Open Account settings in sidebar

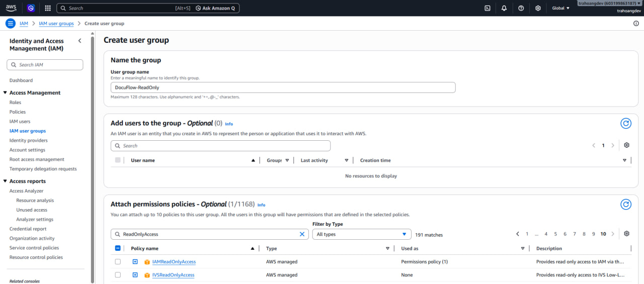coord(27,150)
